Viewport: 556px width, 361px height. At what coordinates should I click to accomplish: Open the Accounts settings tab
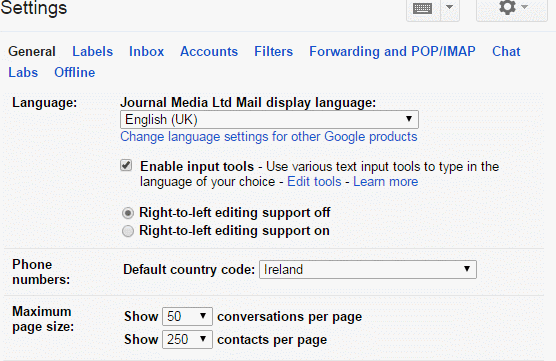(209, 51)
